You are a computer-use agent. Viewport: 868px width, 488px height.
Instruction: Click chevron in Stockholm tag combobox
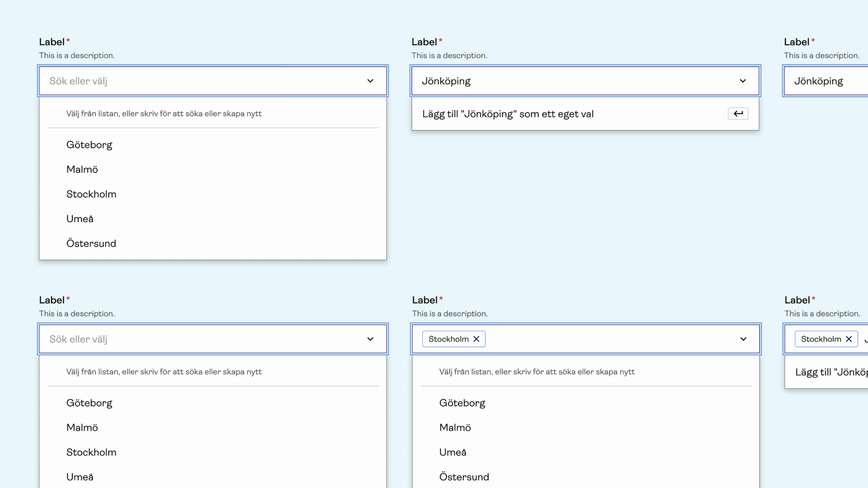743,339
